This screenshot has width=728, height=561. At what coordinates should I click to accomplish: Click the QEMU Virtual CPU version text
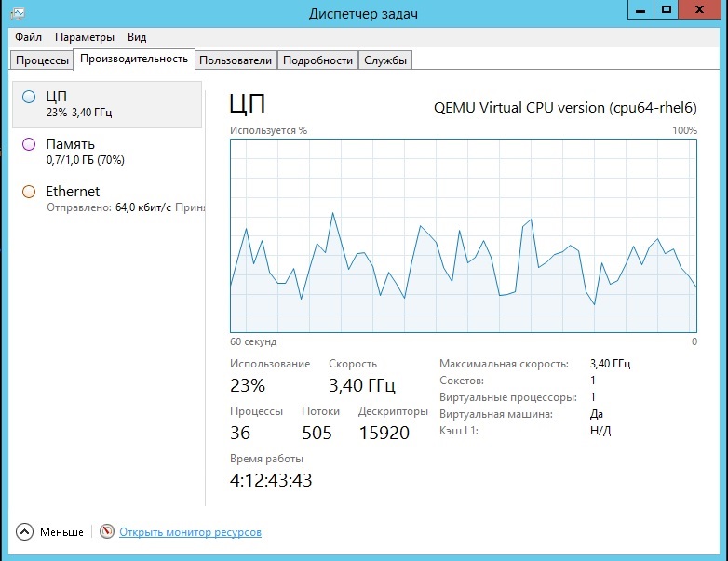(565, 108)
